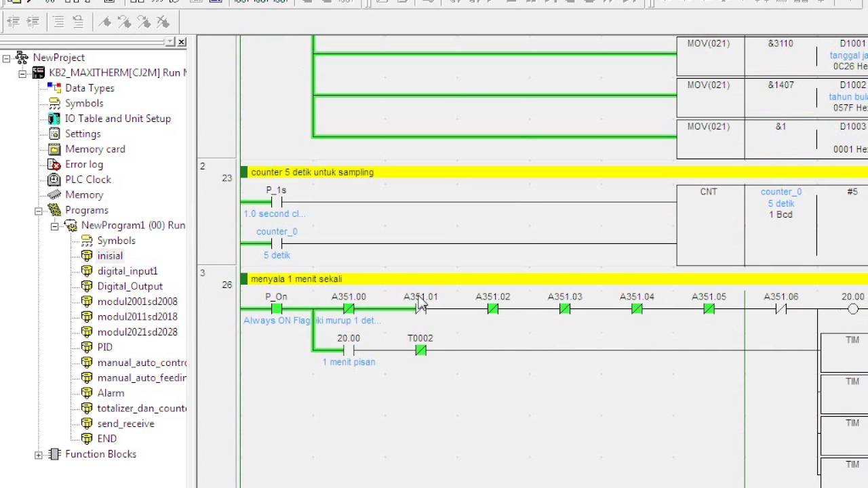Click the Error log icon
This screenshot has width=868, height=488.
[54, 164]
